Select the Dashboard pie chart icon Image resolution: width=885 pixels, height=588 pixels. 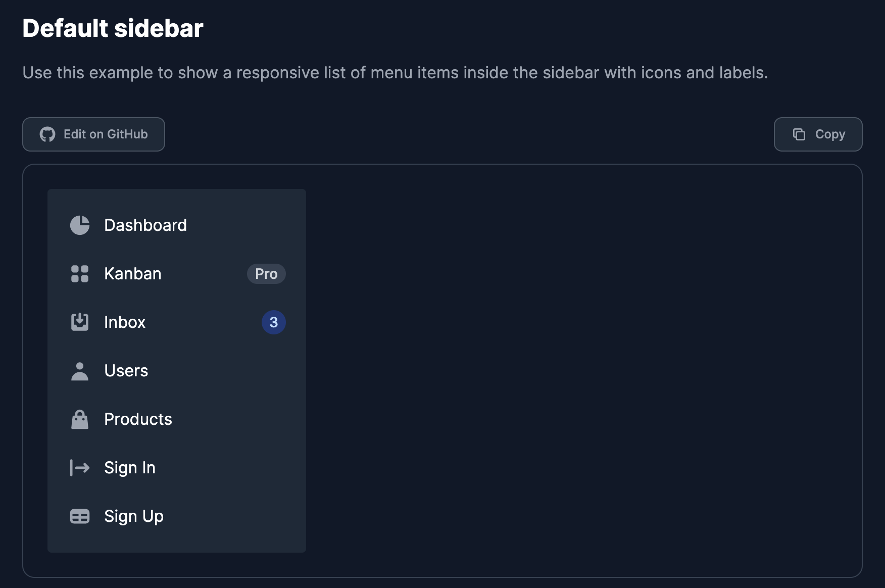pyautogui.click(x=80, y=225)
